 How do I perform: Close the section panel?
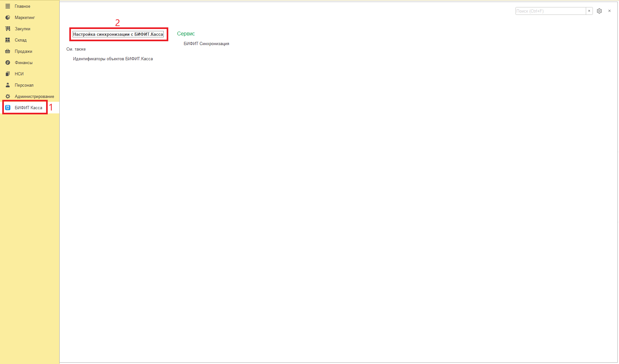click(609, 11)
